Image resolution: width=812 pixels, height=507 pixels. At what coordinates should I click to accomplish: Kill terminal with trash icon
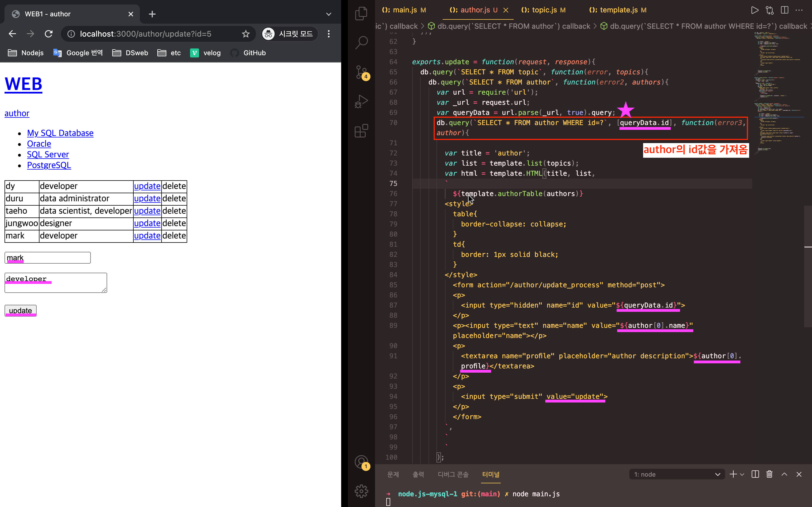pos(769,474)
